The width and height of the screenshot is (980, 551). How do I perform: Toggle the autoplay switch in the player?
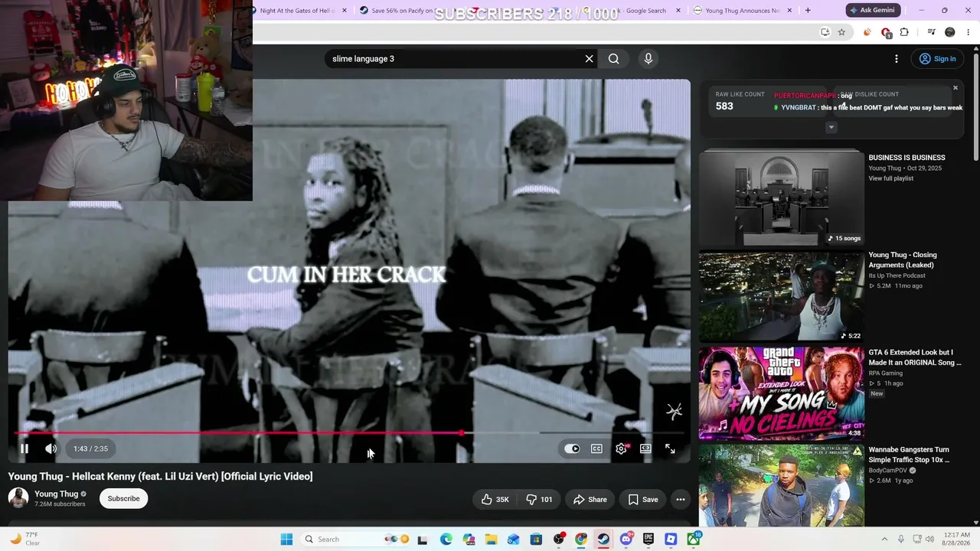tap(572, 448)
